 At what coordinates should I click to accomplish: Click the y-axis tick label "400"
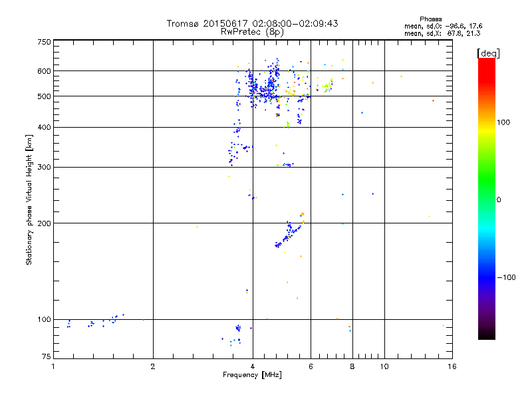pos(44,127)
